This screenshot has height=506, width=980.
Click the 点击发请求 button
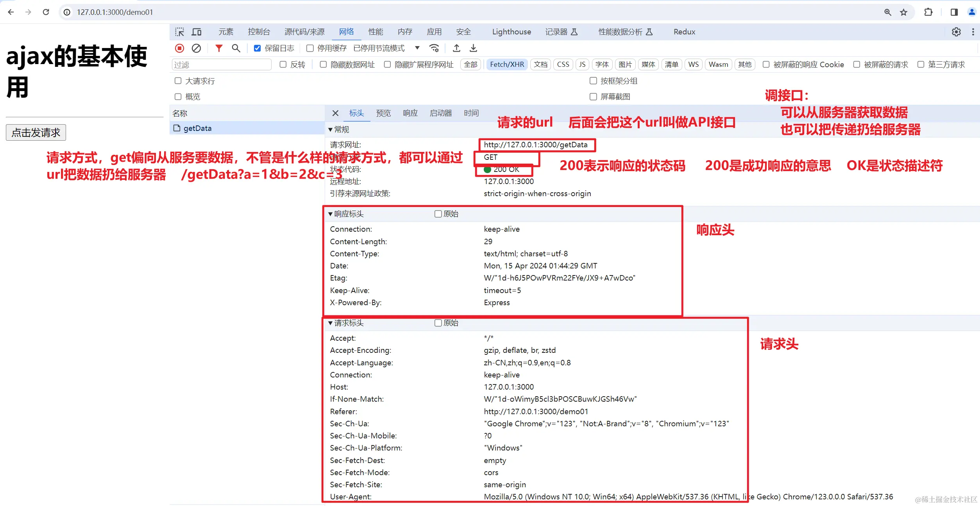36,132
